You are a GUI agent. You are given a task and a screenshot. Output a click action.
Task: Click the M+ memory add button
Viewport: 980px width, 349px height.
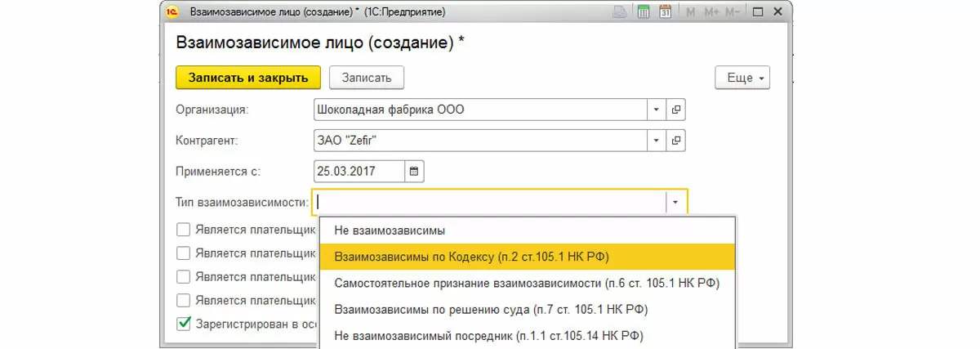coord(710,12)
